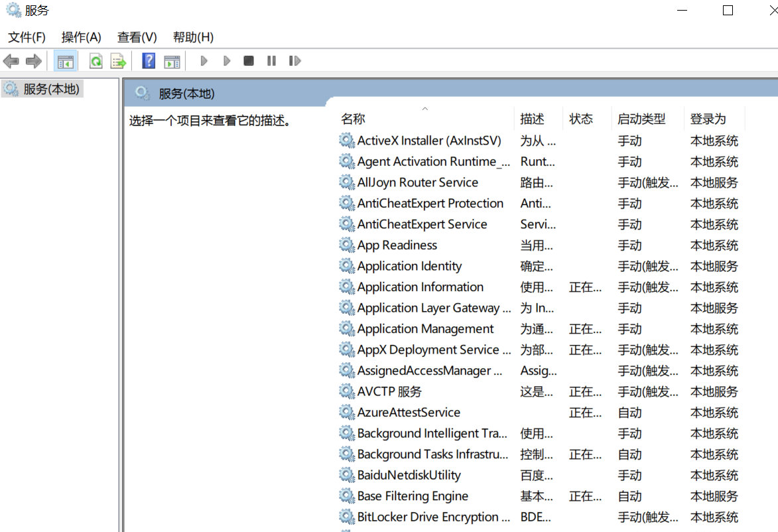Click the Services gear icon in the 服务(本地) header
This screenshot has width=778, height=532.
pyautogui.click(x=143, y=94)
